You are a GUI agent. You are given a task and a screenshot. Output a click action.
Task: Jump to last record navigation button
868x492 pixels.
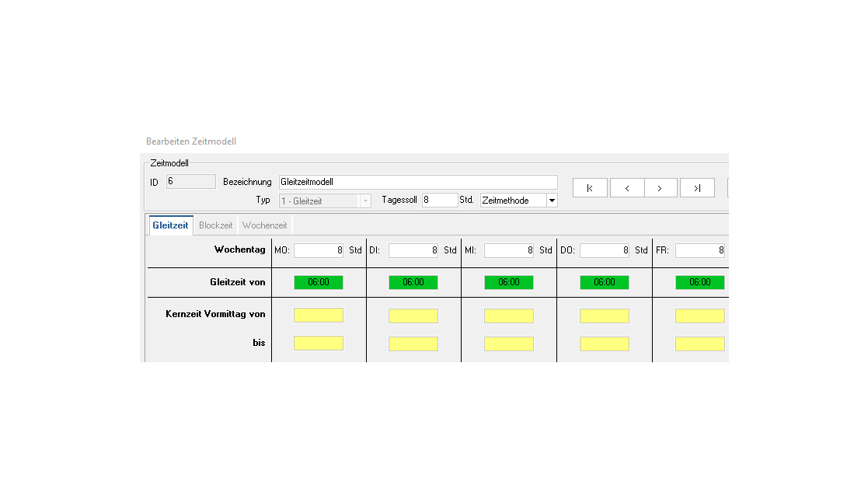pyautogui.click(x=697, y=188)
